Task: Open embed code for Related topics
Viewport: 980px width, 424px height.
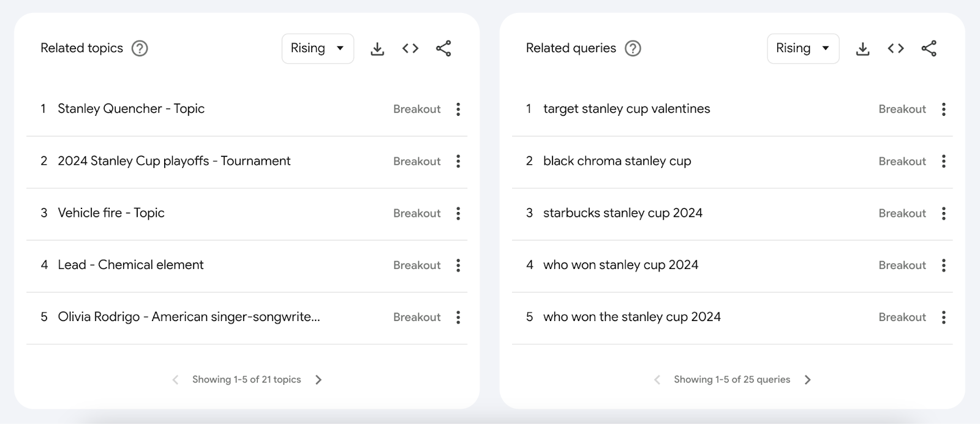Action: point(410,48)
